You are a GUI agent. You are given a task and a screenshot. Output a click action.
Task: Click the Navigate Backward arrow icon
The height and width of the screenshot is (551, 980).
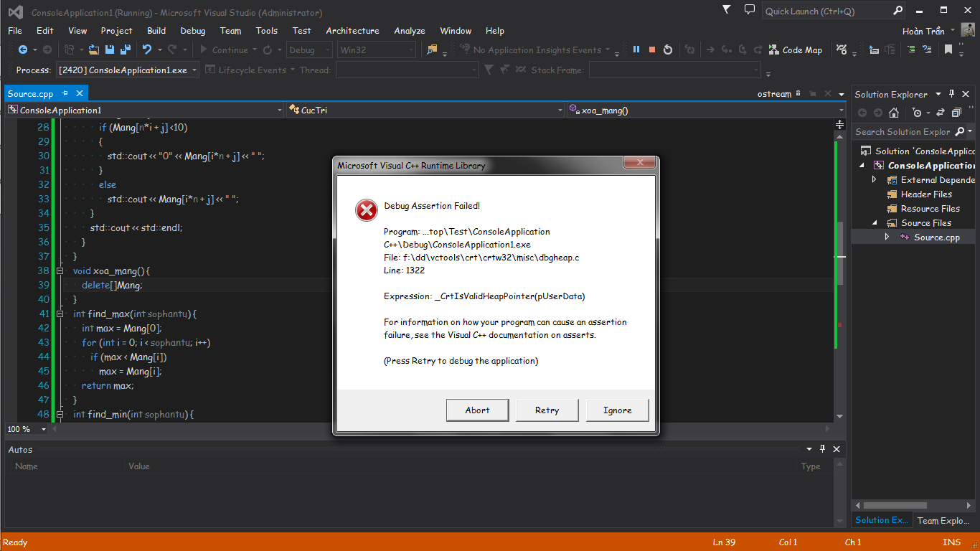23,50
